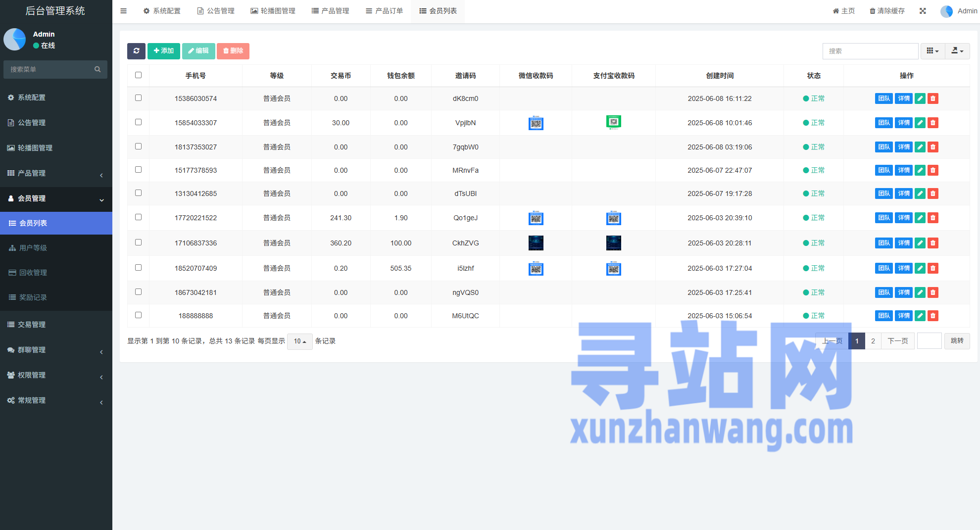
Task: Click green edit pencil for 15386030574
Action: coord(920,98)
